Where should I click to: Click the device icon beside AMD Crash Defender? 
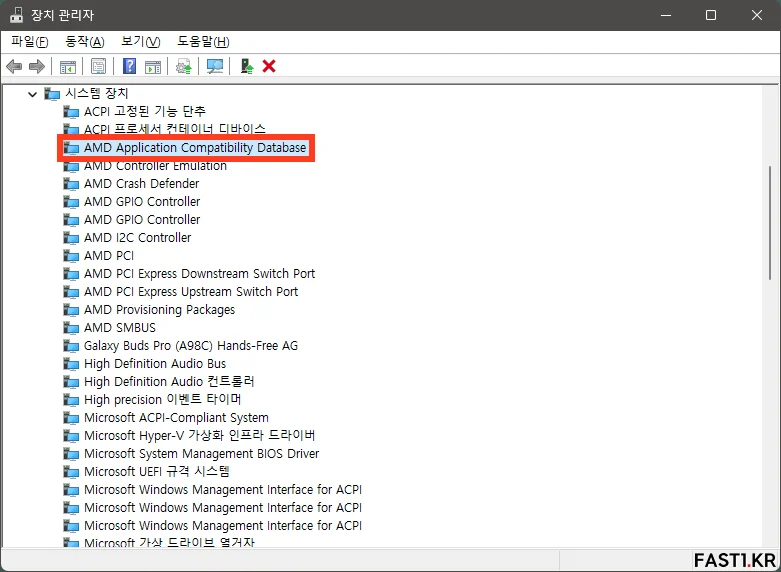click(x=71, y=184)
